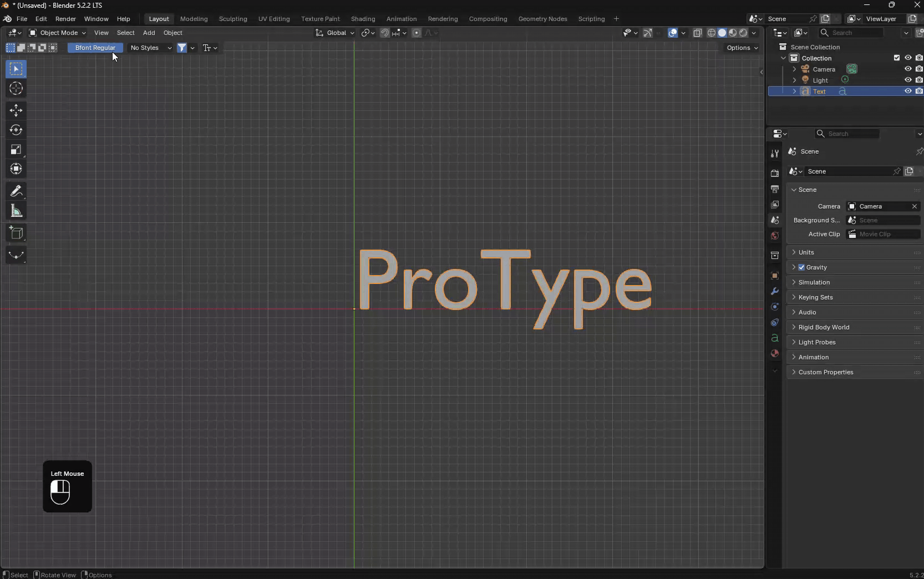Switch to material preview shading
This screenshot has width=924, height=579.
[x=733, y=33]
